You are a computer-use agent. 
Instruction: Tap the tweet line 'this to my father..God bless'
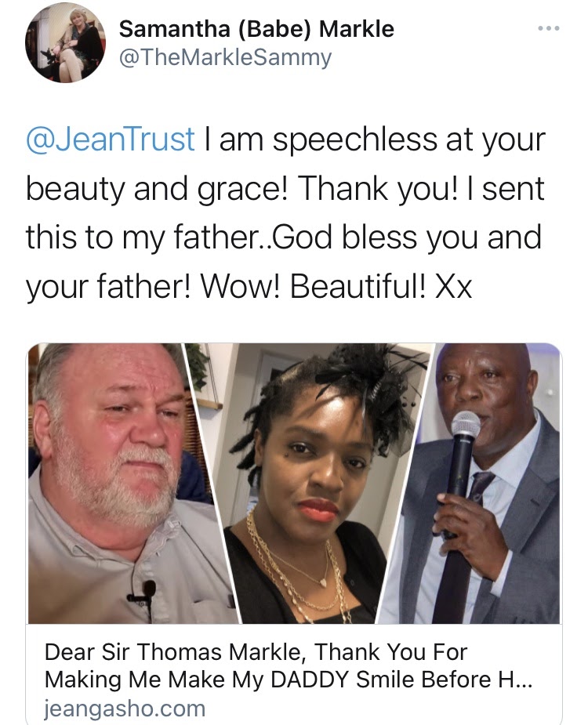click(x=222, y=237)
